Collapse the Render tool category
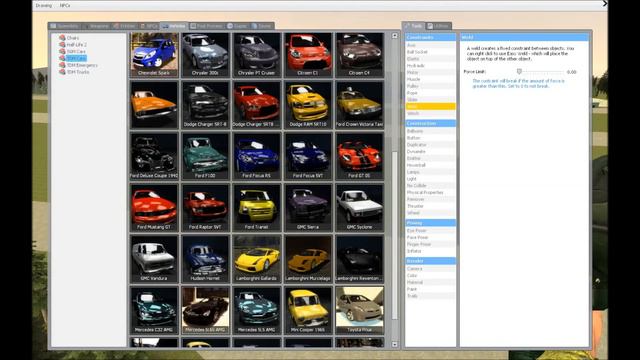The width and height of the screenshot is (640, 360). pos(430,261)
